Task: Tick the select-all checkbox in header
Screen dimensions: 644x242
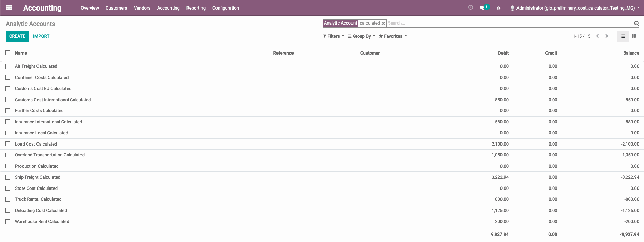Action: 8,53
